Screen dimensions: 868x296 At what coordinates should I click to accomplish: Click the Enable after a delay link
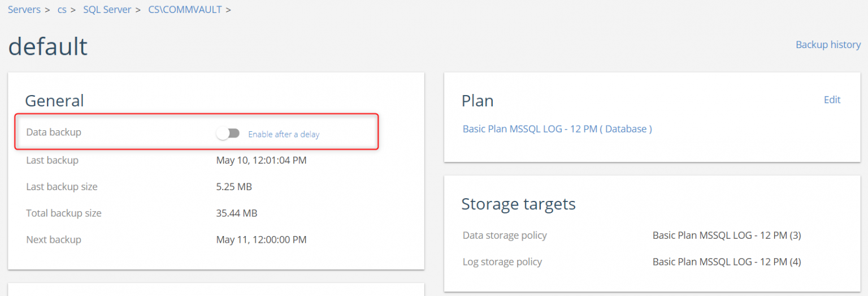pyautogui.click(x=284, y=134)
